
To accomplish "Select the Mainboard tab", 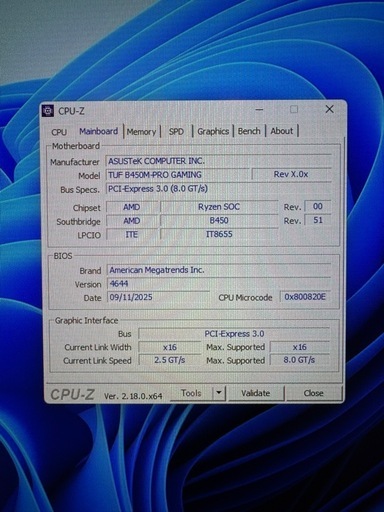I will [x=99, y=131].
